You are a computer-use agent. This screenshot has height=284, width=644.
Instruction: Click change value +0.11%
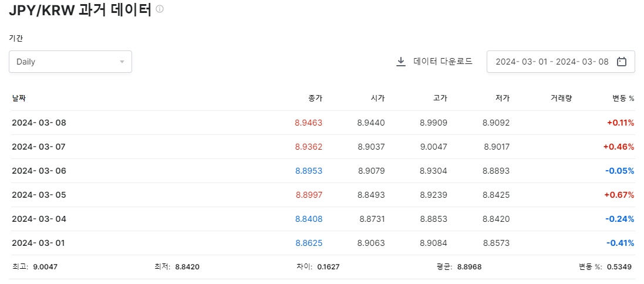pyautogui.click(x=619, y=122)
